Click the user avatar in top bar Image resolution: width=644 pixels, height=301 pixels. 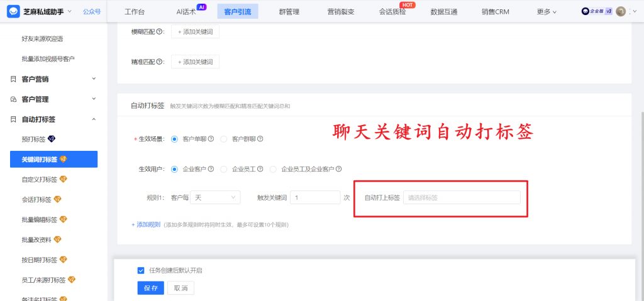(621, 11)
